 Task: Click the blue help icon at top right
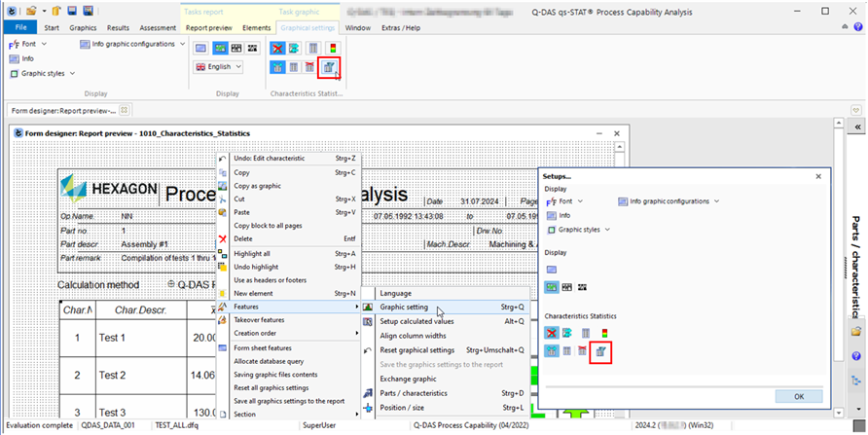pyautogui.click(x=858, y=26)
